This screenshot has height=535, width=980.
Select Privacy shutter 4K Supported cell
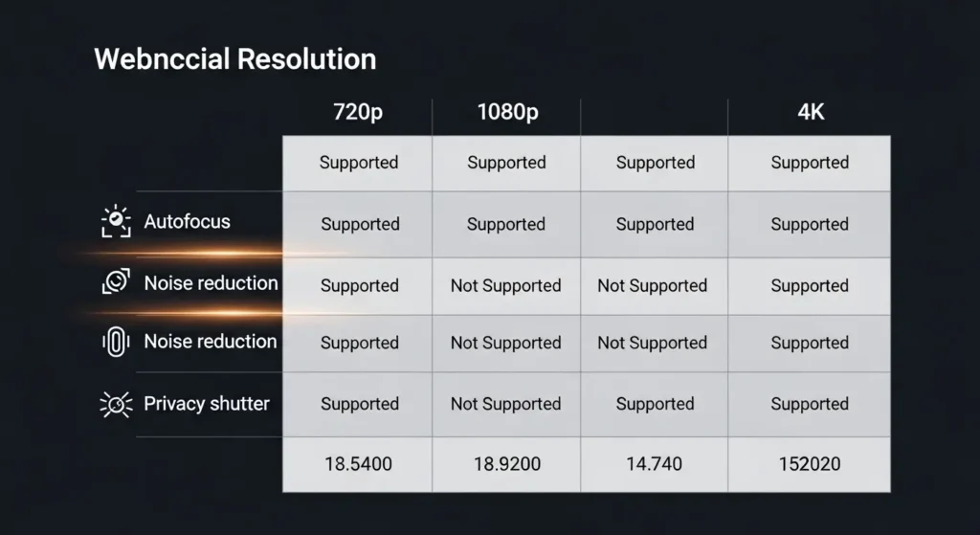[x=810, y=404]
